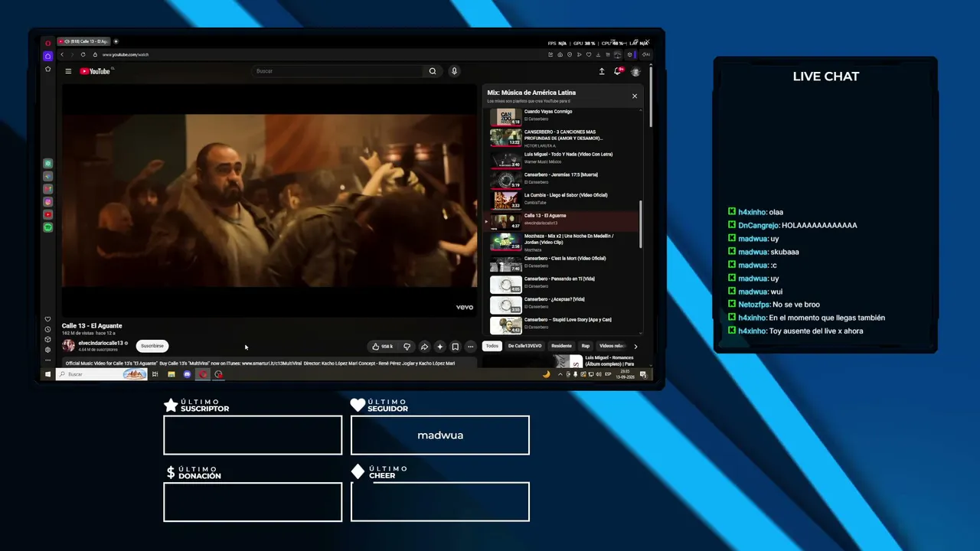Select the Rap filter chip
Screen dimensions: 980x551
click(x=586, y=346)
